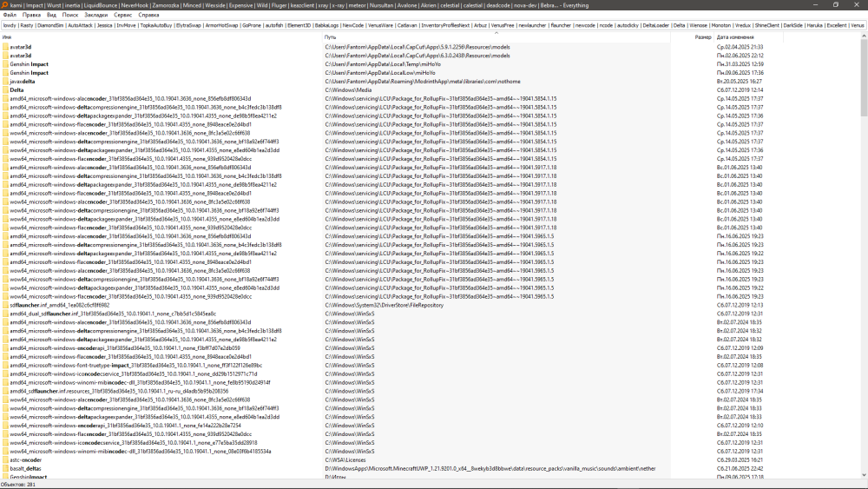
Task: Click the first avatar3d folder icon
Action: [x=5, y=46]
